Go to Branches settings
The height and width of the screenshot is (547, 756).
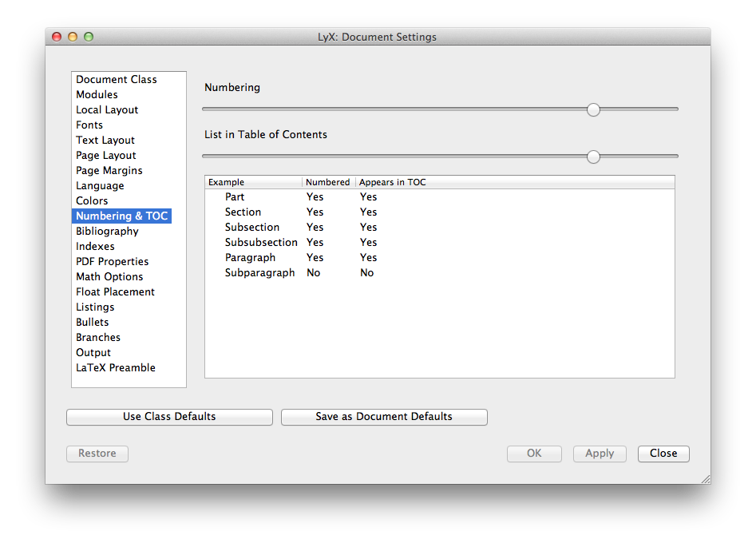98,338
